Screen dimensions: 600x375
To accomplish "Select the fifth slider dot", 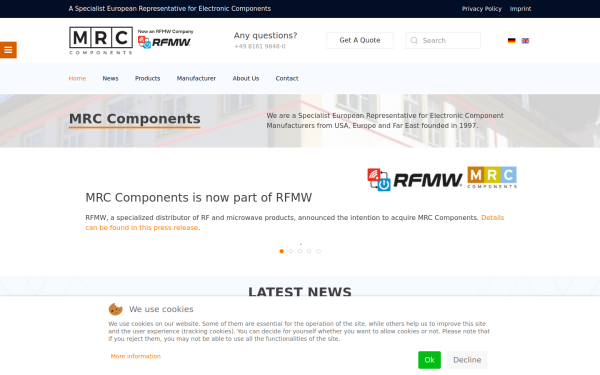I will click(318, 251).
